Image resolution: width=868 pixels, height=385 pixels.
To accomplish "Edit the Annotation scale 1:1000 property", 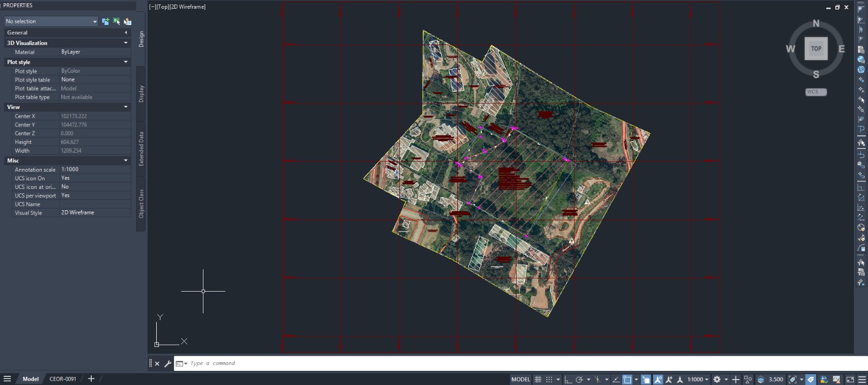I will [x=95, y=169].
